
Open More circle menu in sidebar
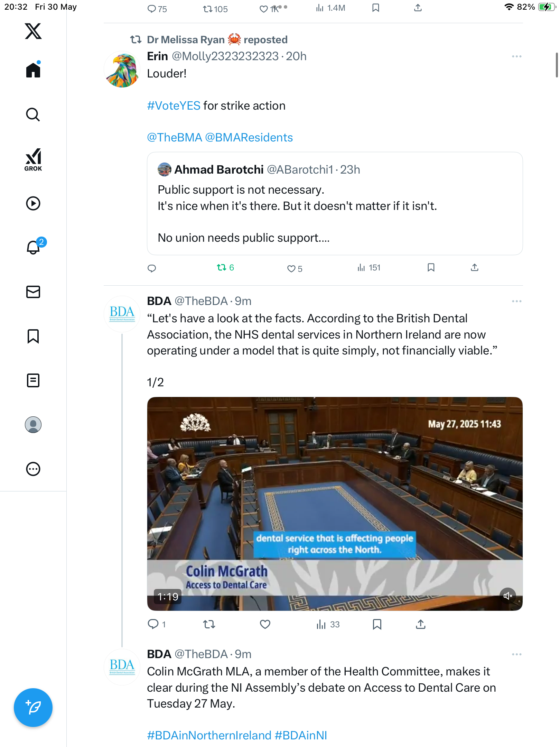pos(33,469)
